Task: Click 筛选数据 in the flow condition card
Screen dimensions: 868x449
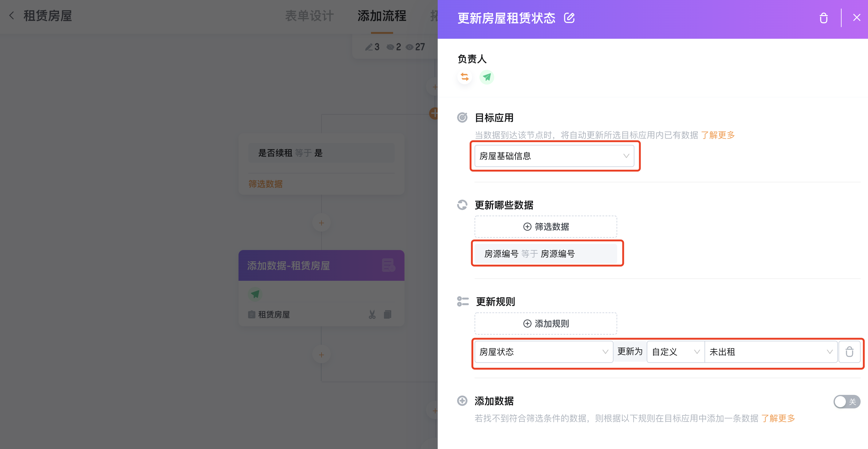Action: [x=266, y=184]
